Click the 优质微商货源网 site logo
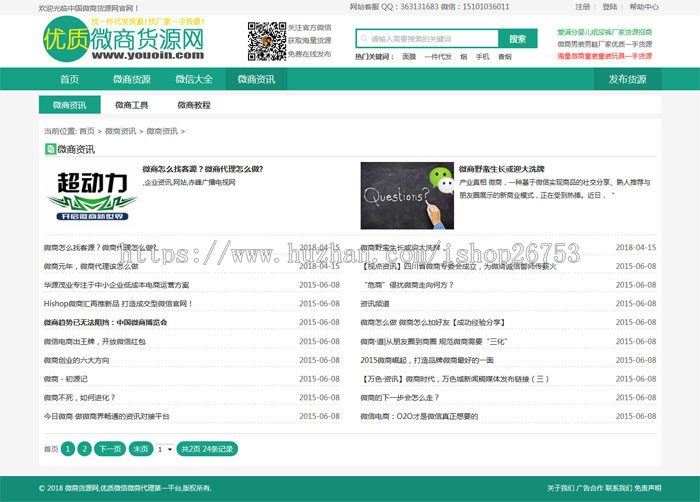Viewport: 700px width, 502px height. 123,39
